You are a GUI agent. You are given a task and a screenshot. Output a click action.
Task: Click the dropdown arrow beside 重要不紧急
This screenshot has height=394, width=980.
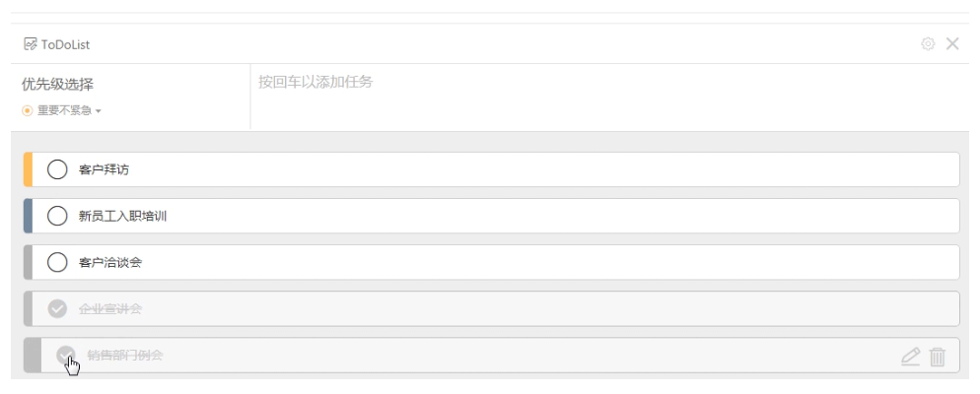tap(99, 111)
